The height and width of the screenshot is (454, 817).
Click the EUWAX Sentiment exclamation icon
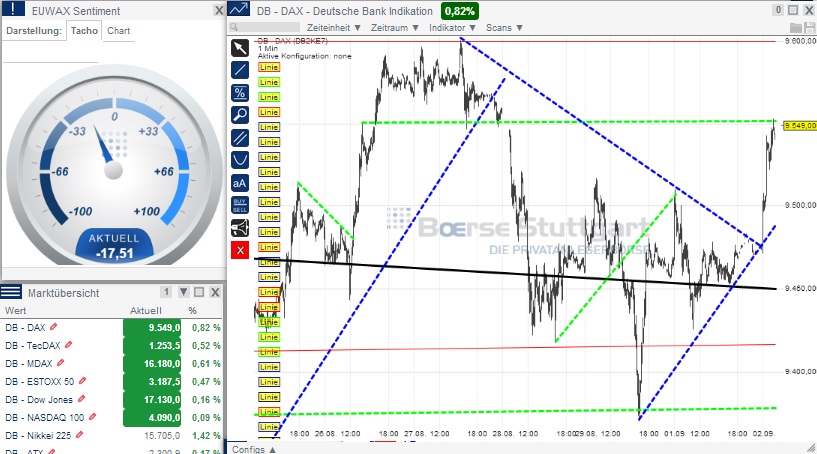tap(13, 9)
